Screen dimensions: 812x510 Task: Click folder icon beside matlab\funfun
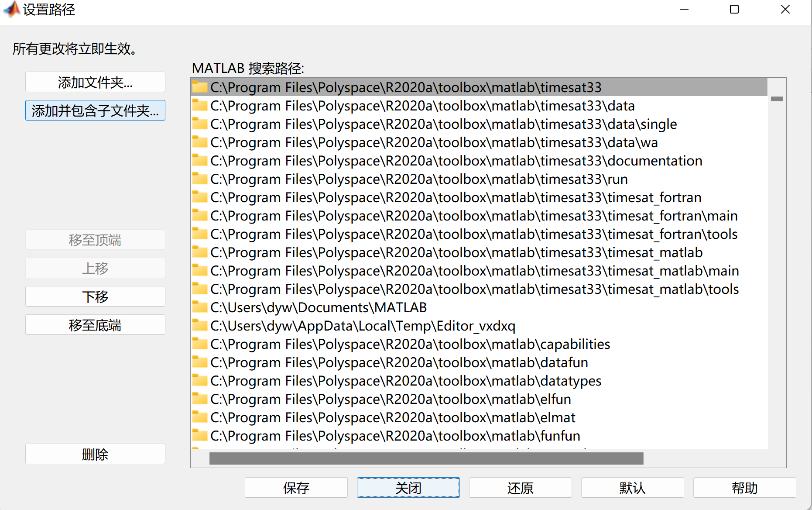[x=200, y=435]
